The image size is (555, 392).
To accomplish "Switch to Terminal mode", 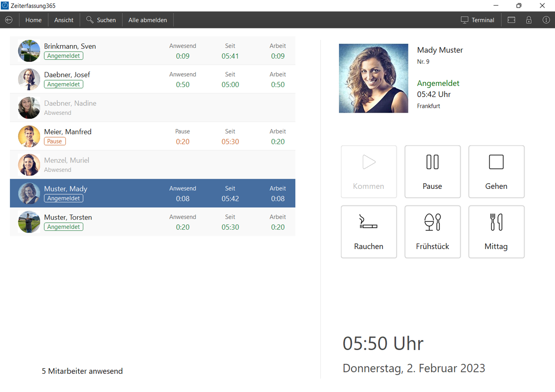I will click(x=477, y=20).
